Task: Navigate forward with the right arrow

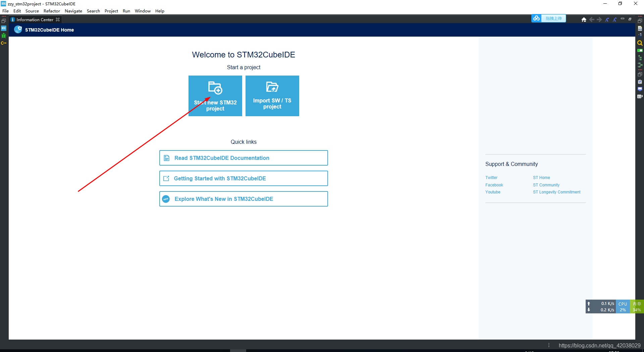Action: click(599, 19)
